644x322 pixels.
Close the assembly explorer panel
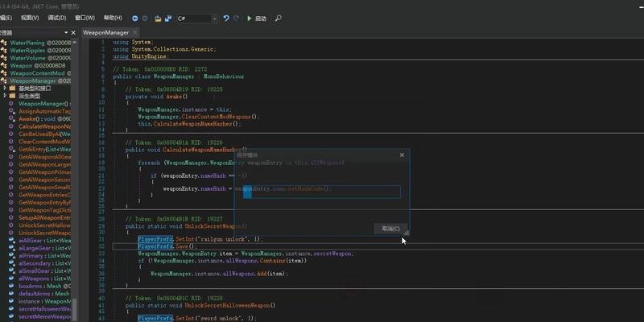coord(73,32)
